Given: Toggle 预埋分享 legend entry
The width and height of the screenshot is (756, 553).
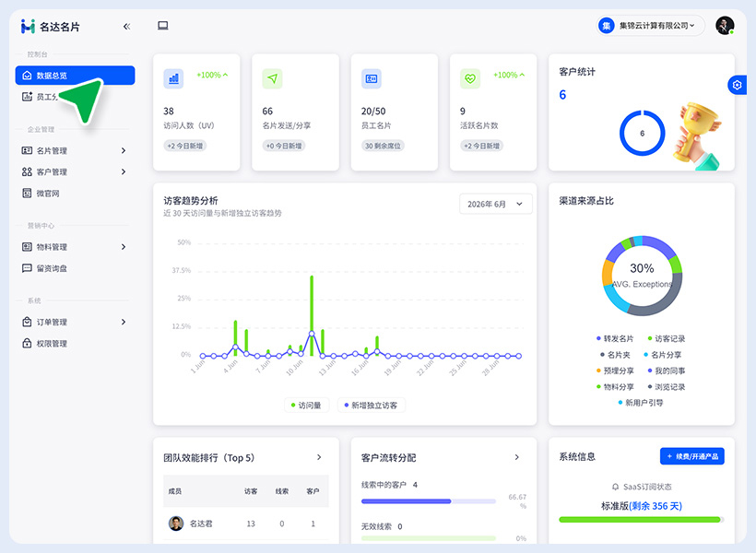Looking at the screenshot, I should click(x=615, y=371).
